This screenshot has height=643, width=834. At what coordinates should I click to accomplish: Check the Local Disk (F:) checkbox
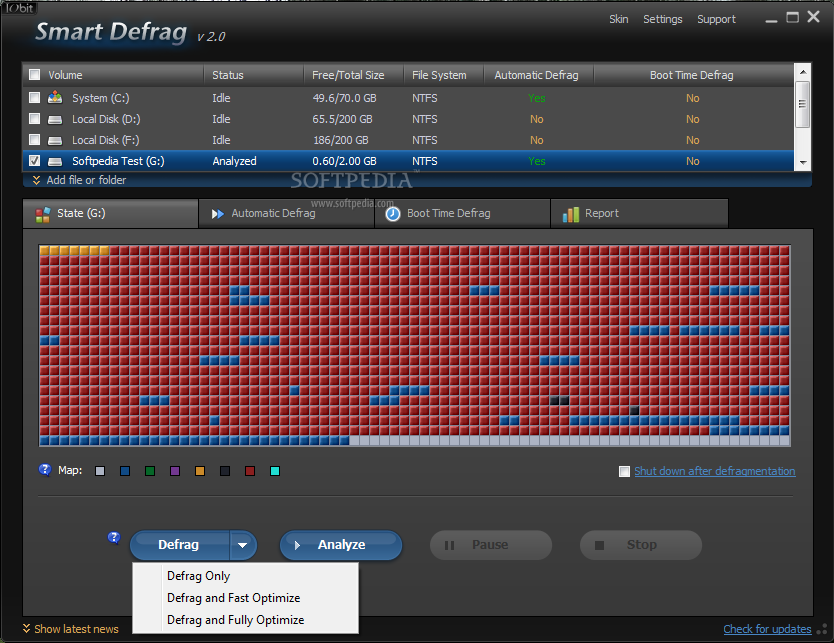[x=35, y=139]
